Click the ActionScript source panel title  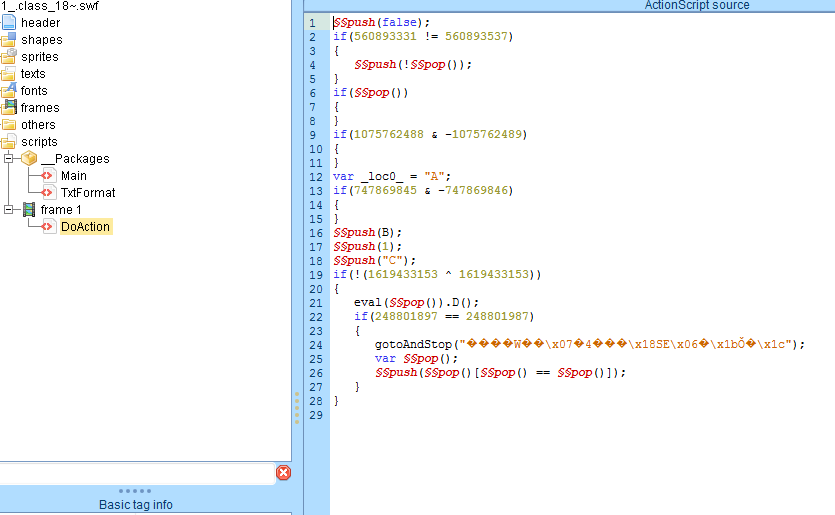coord(697,5)
